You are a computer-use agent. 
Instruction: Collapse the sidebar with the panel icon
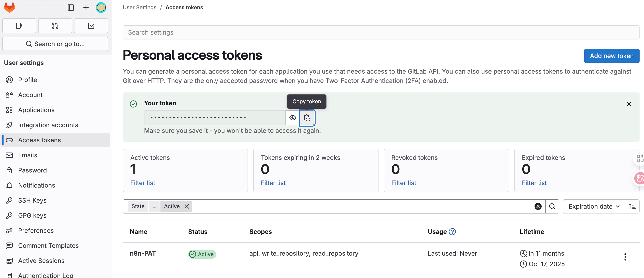[71, 7]
